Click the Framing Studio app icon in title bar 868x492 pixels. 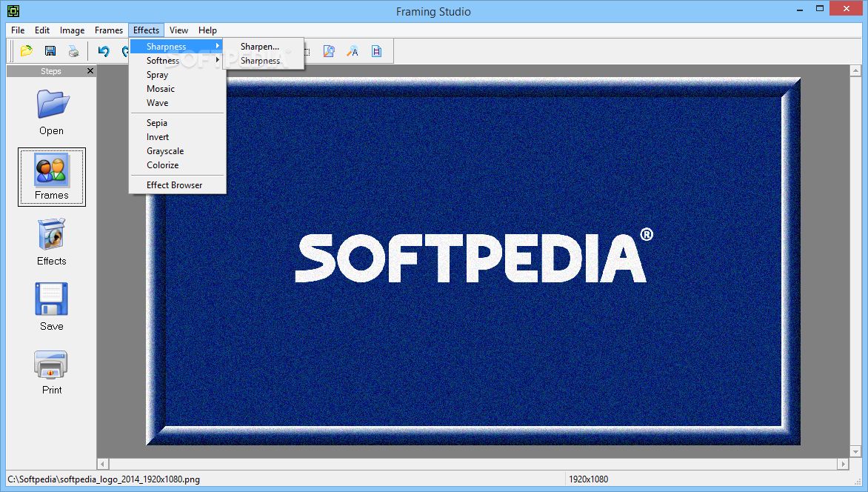coord(13,11)
